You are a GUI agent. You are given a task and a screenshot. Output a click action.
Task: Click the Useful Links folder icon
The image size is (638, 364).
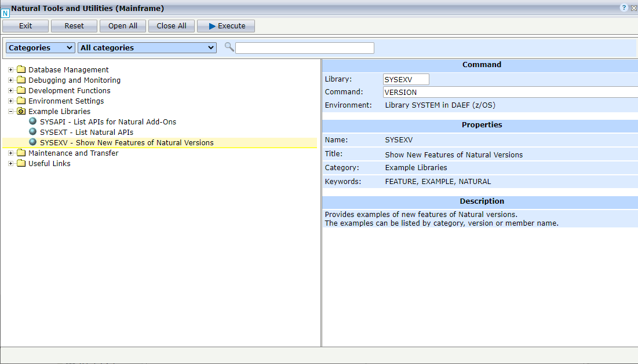(21, 163)
